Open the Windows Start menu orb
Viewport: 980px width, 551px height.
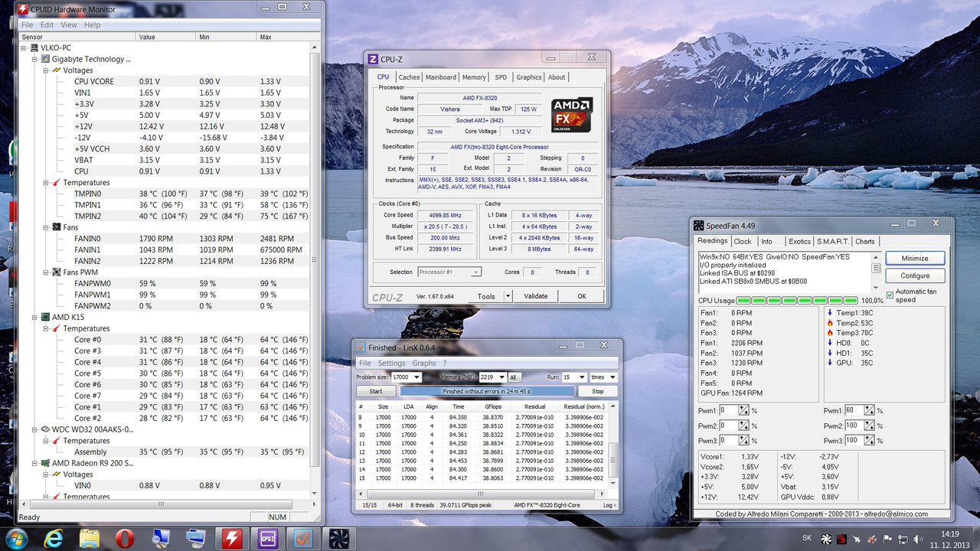point(16,538)
